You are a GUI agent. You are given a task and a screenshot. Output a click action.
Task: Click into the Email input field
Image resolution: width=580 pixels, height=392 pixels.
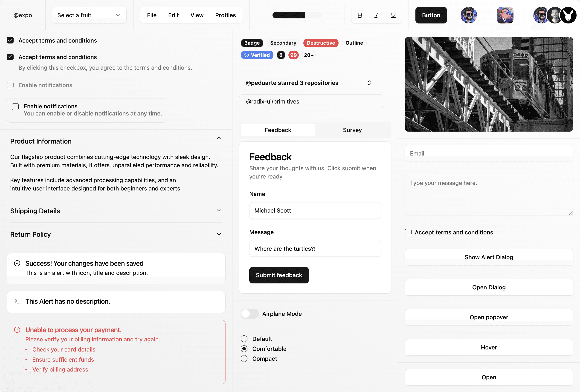tap(488, 153)
